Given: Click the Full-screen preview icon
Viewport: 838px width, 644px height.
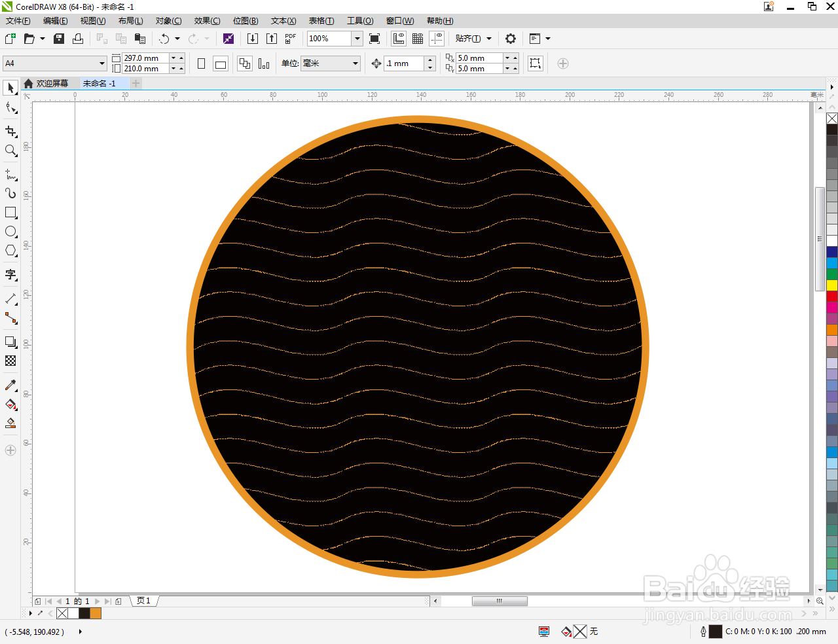Looking at the screenshot, I should pyautogui.click(x=374, y=39).
